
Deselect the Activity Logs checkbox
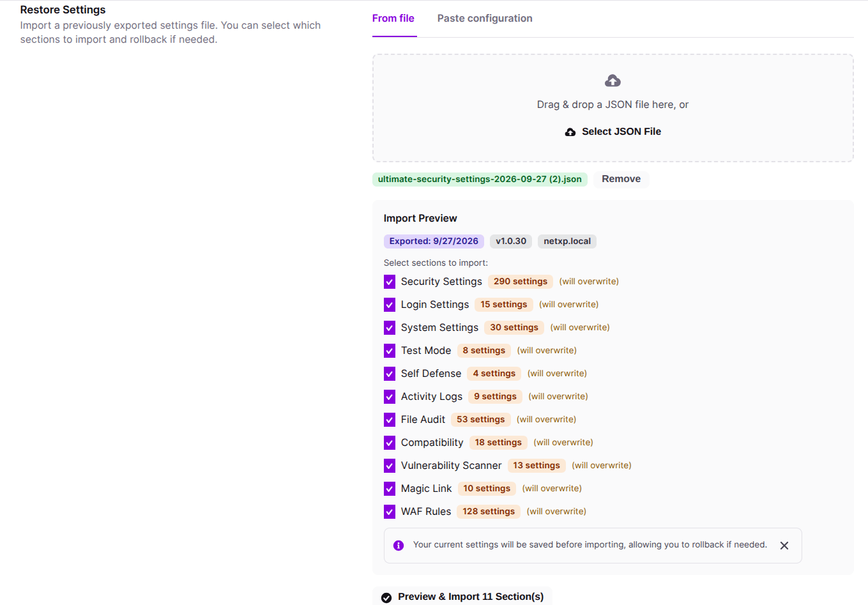point(390,397)
